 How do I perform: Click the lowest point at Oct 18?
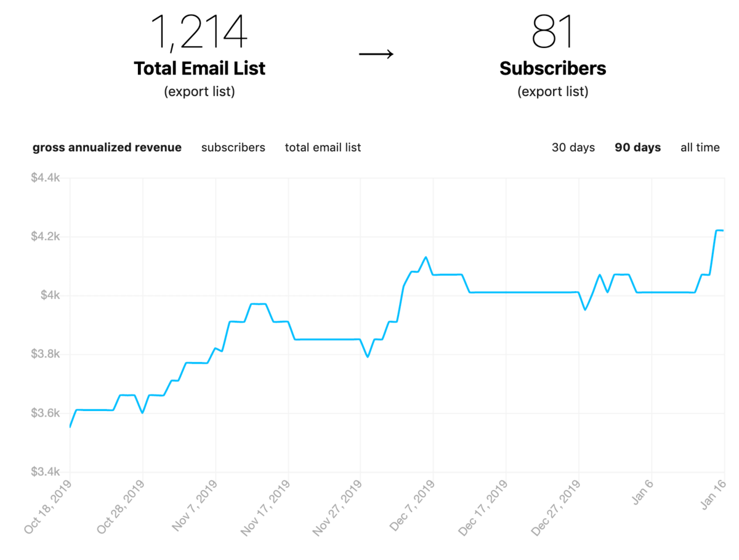[70, 425]
